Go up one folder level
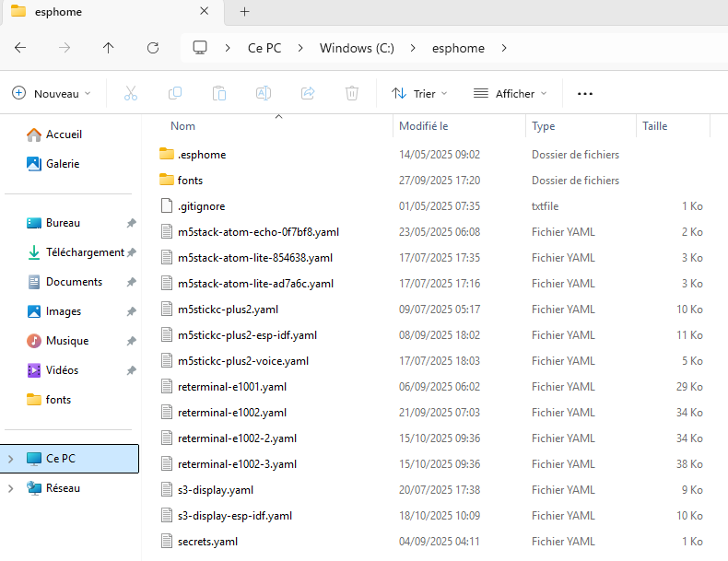The height and width of the screenshot is (561, 728). pyautogui.click(x=109, y=48)
